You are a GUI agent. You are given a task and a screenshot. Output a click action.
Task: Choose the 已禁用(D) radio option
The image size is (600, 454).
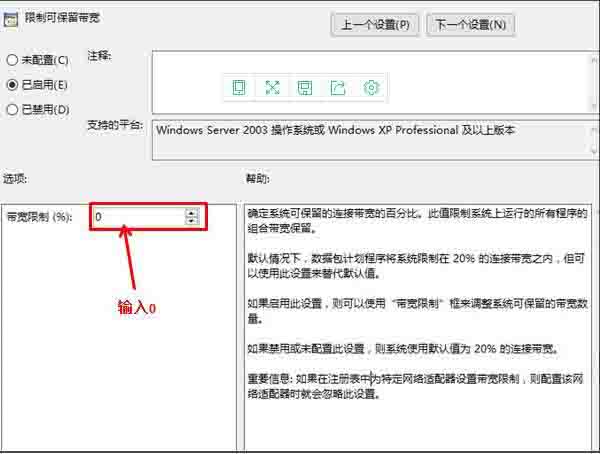tap(12, 109)
